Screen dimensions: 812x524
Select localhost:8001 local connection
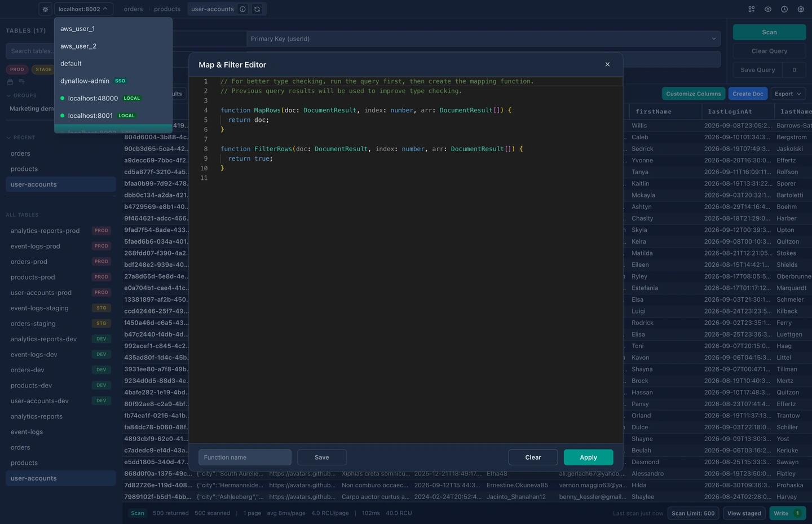[x=113, y=116]
